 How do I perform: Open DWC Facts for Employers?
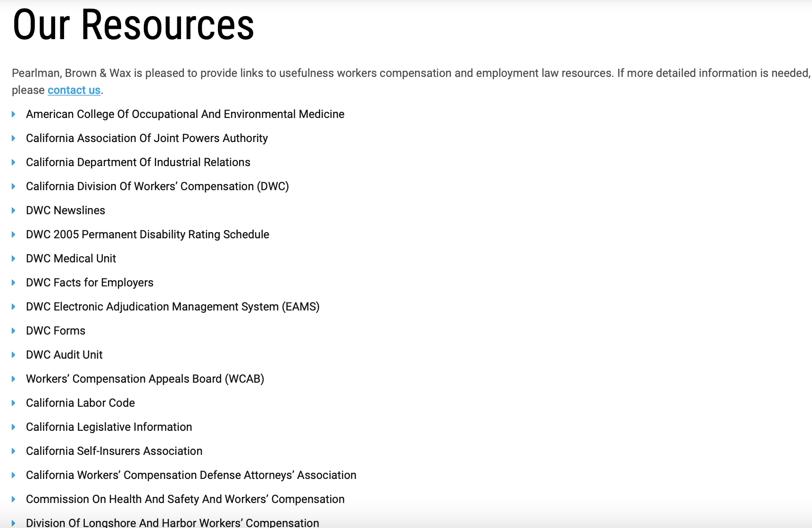click(90, 283)
